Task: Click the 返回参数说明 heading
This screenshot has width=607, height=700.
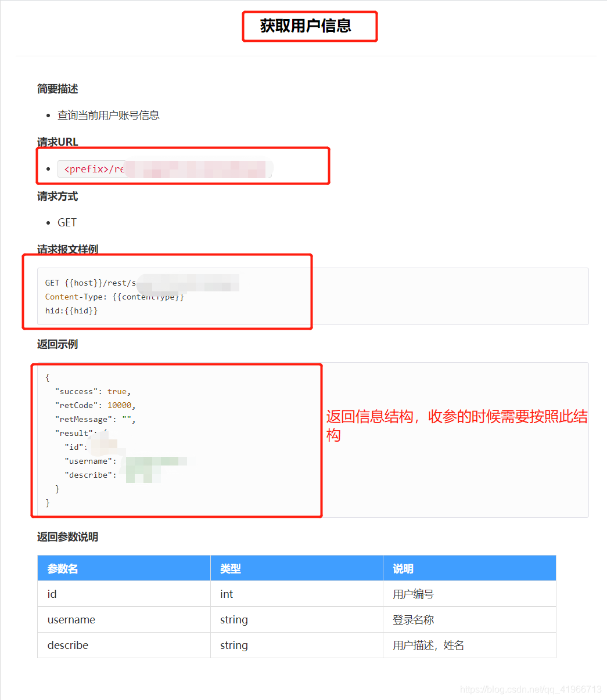Action: point(67,537)
